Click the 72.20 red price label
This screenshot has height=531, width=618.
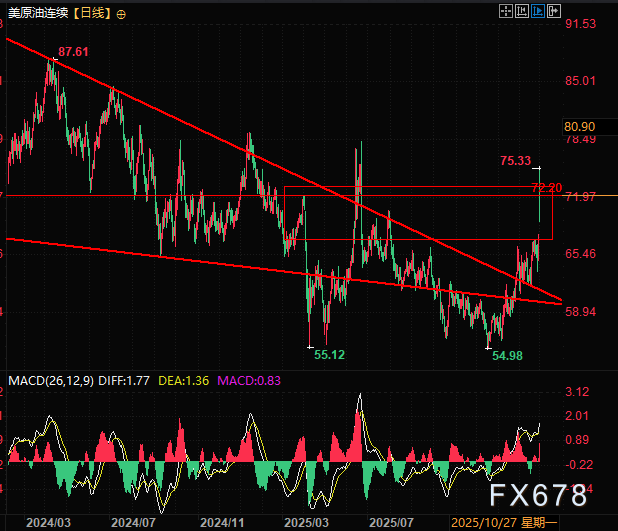tap(545, 187)
